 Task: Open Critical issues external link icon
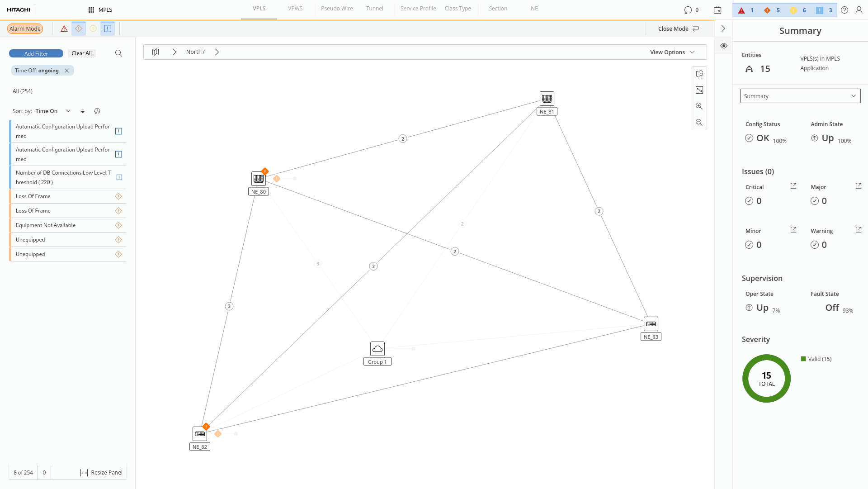[x=793, y=186]
